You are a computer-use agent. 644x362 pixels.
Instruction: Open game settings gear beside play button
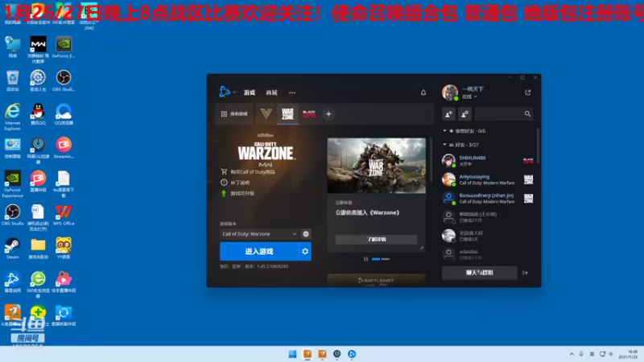[305, 251]
